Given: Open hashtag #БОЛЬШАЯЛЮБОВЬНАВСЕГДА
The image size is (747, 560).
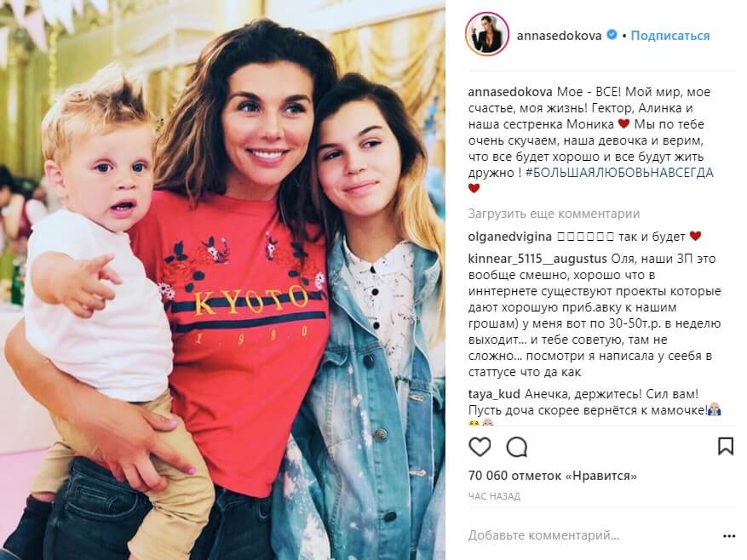Looking at the screenshot, I should 619,173.
